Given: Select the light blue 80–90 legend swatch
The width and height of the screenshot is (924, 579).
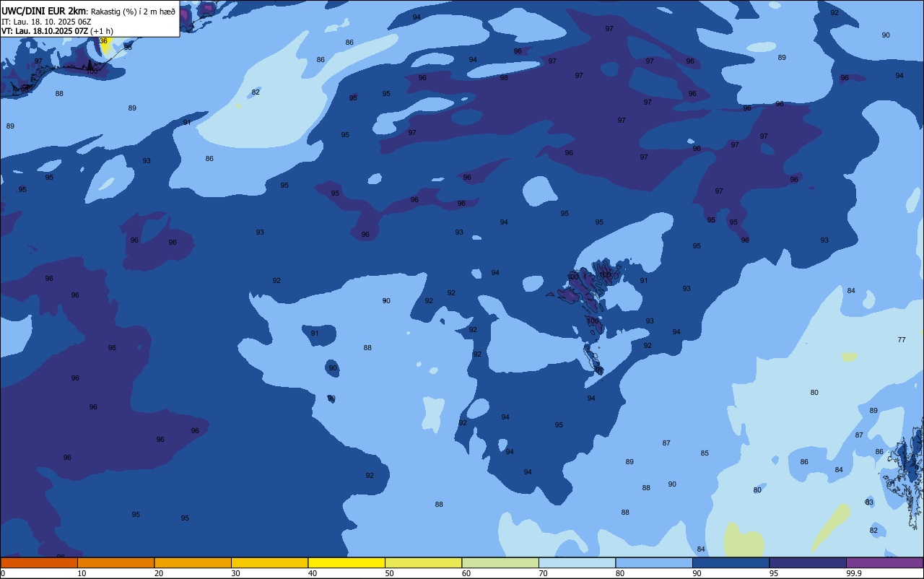Looking at the screenshot, I should 654,562.
